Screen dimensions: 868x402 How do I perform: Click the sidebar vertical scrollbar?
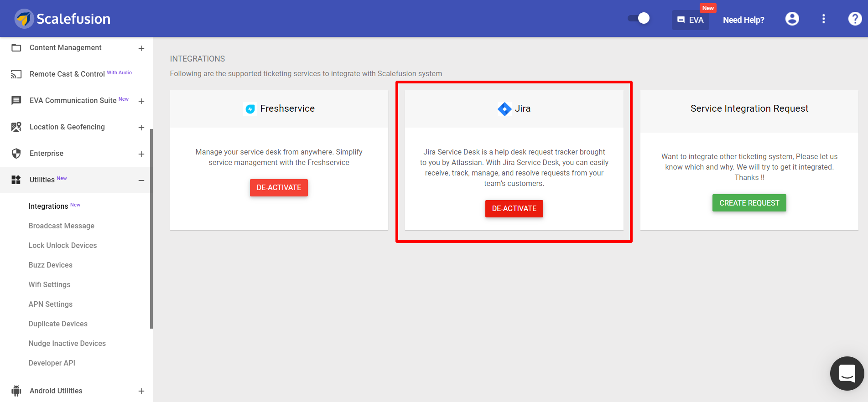(x=151, y=228)
